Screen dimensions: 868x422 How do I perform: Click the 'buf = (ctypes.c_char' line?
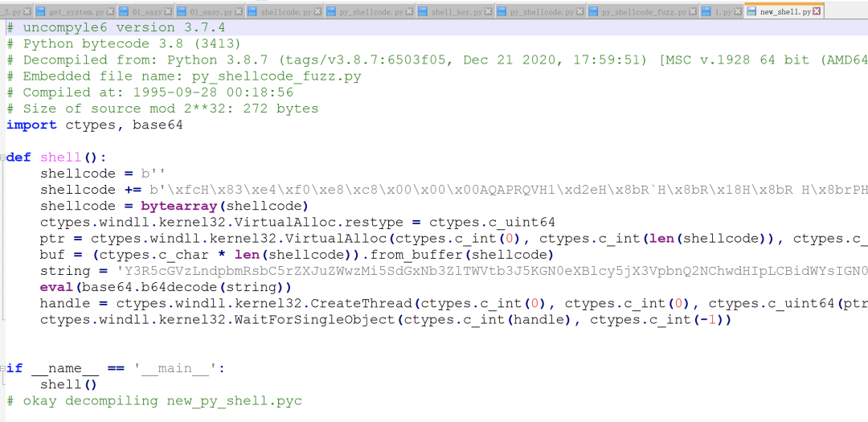297,255
